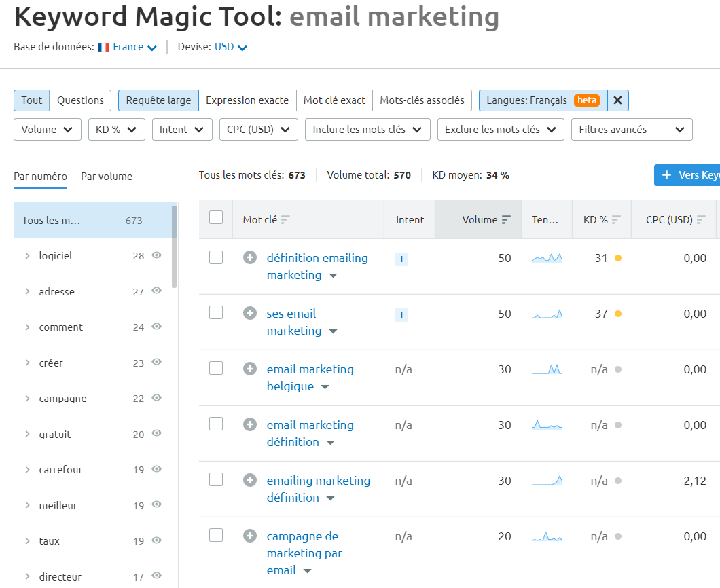
Task: Check the checkbox for "email marketing définition"
Action: [x=216, y=423]
